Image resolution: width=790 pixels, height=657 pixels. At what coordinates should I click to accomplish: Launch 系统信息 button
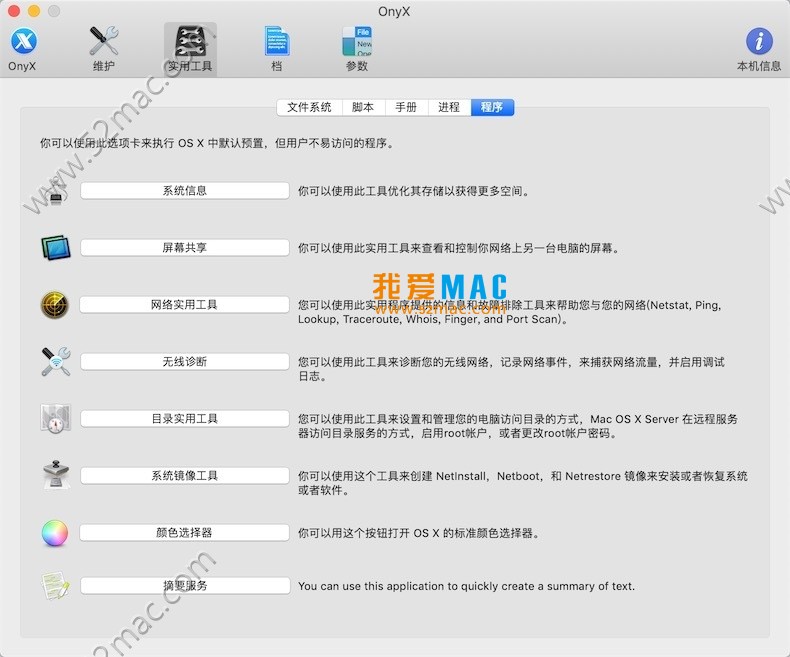tap(185, 191)
